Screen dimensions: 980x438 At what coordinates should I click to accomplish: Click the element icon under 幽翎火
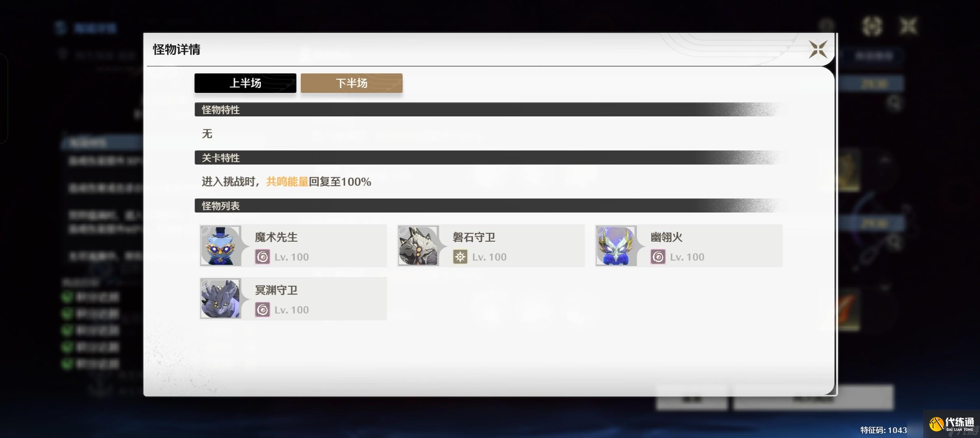tap(658, 257)
